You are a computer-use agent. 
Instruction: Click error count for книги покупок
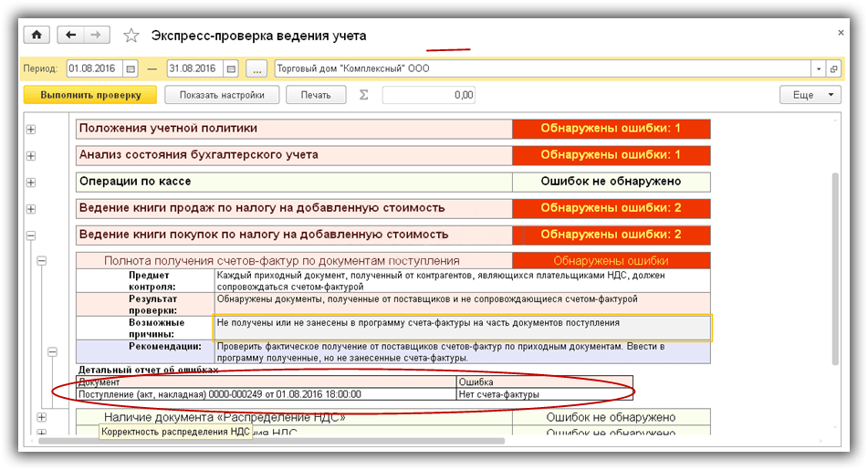coord(612,235)
